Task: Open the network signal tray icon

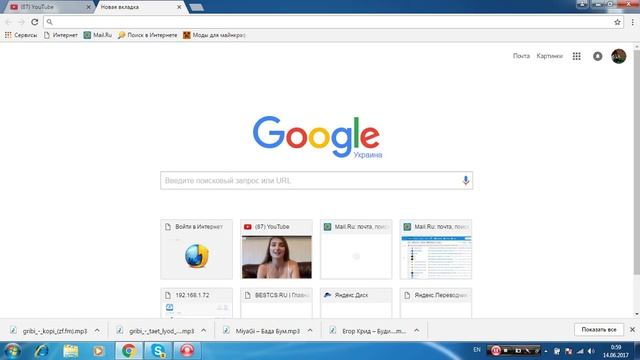Action: point(580,351)
